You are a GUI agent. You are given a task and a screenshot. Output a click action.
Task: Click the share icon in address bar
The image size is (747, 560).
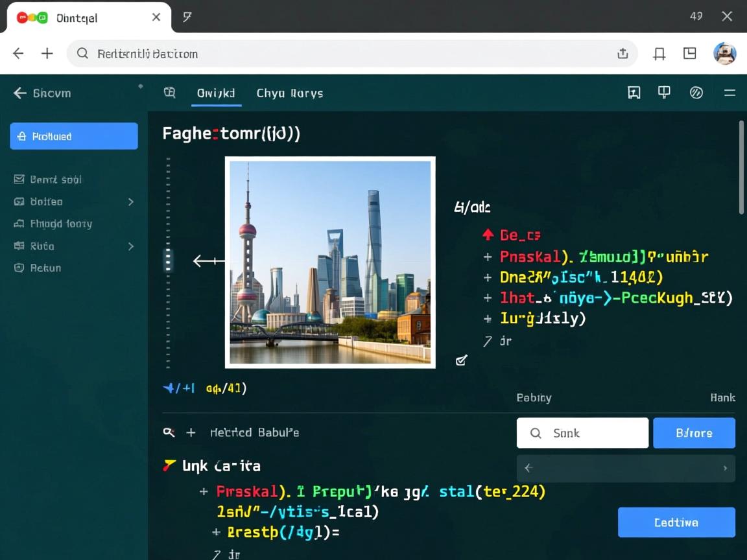tap(622, 54)
